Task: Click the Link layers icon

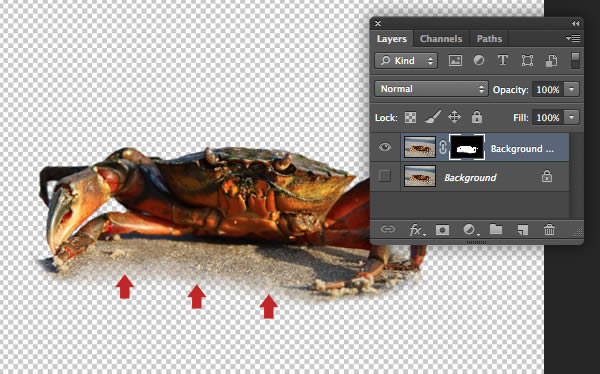Action: (x=388, y=229)
